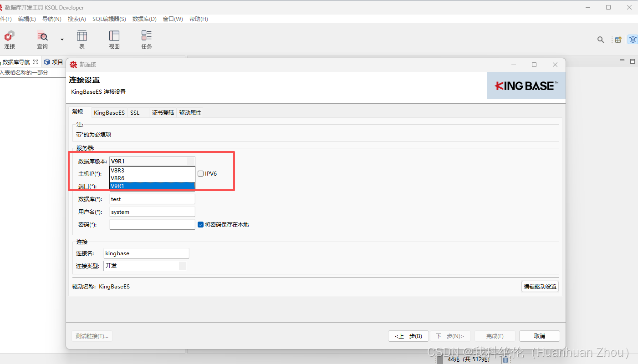
Task: Close the 新连接 dialog
Action: (x=555, y=65)
